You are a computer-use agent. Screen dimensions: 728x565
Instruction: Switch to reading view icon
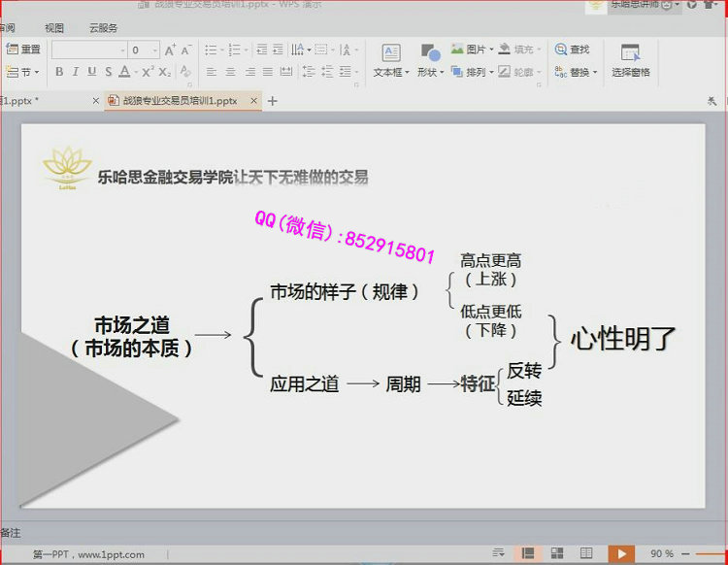click(586, 553)
